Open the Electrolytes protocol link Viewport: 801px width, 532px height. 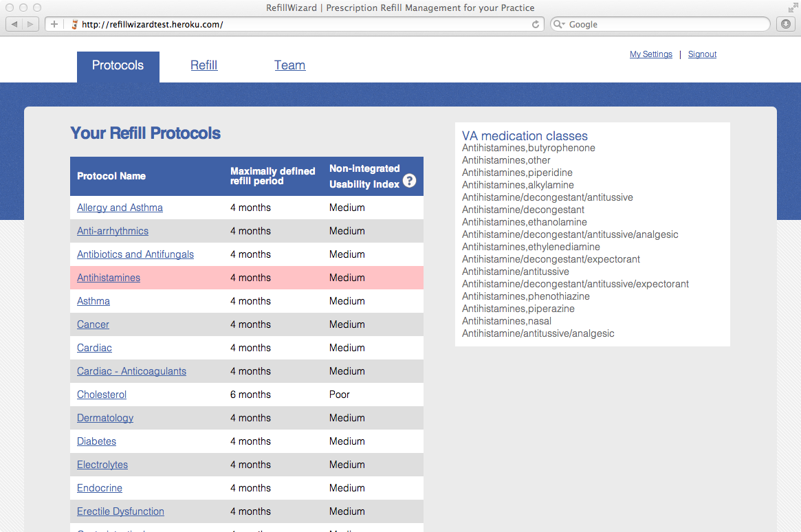click(102, 465)
